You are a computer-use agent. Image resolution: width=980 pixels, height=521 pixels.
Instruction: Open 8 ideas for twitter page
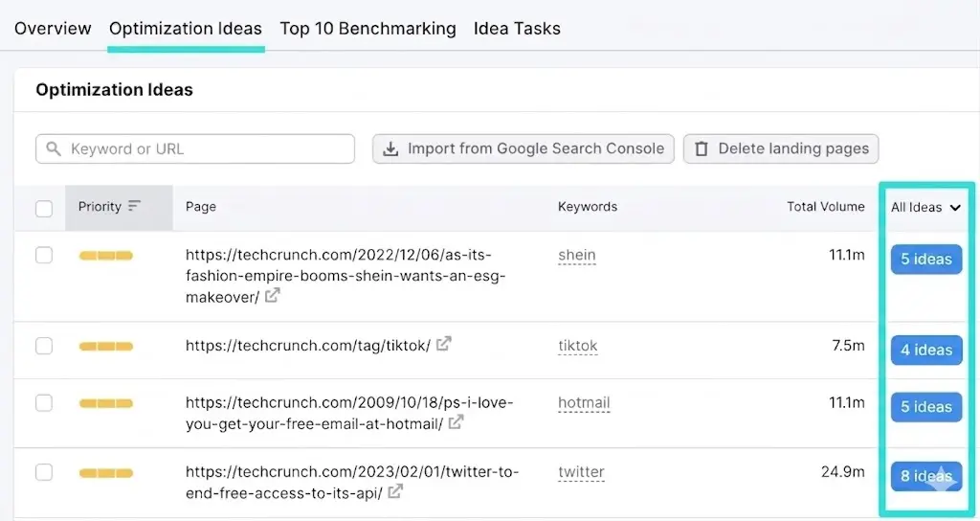click(926, 476)
